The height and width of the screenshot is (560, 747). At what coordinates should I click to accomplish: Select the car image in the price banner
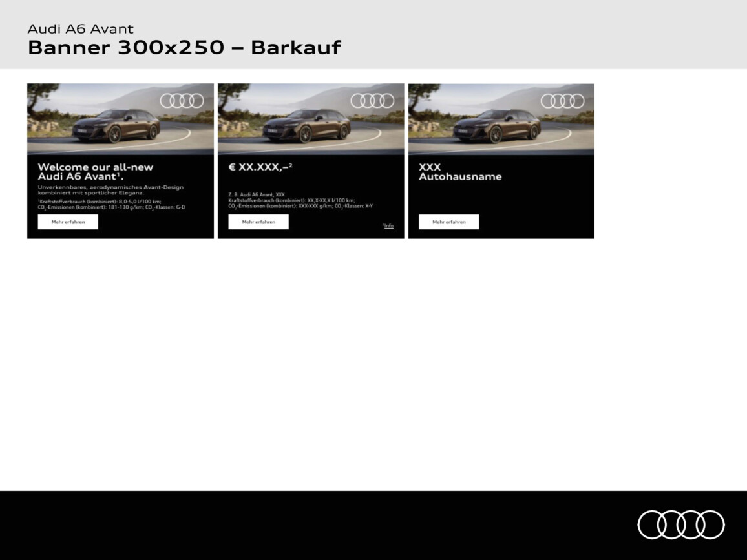click(x=307, y=125)
